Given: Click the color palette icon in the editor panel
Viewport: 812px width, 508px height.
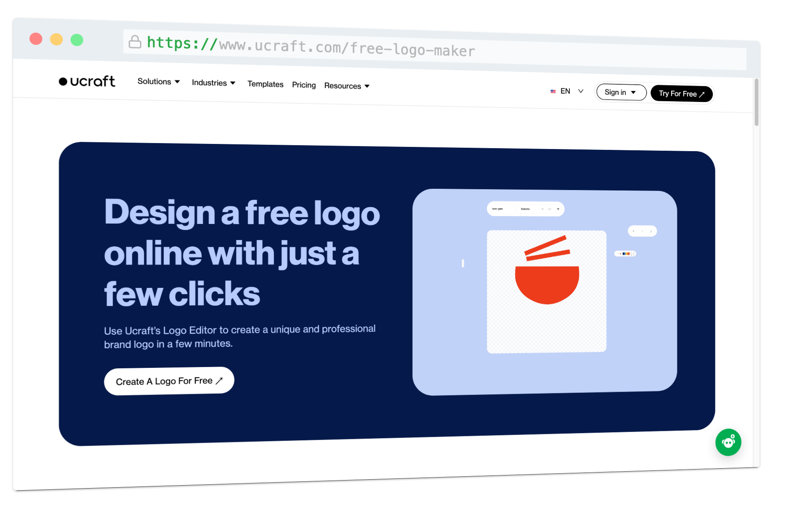Looking at the screenshot, I should coord(626,254).
